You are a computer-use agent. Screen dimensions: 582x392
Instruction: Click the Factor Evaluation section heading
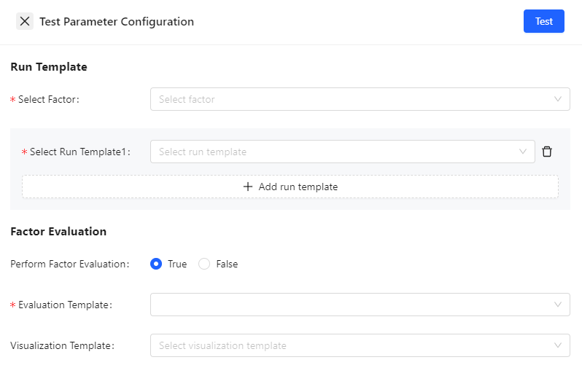[58, 232]
